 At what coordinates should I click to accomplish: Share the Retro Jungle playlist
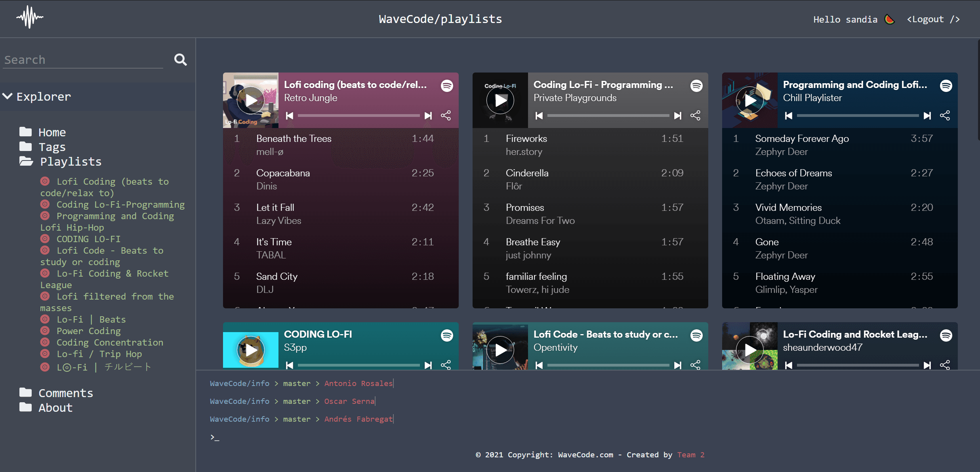[x=446, y=115]
